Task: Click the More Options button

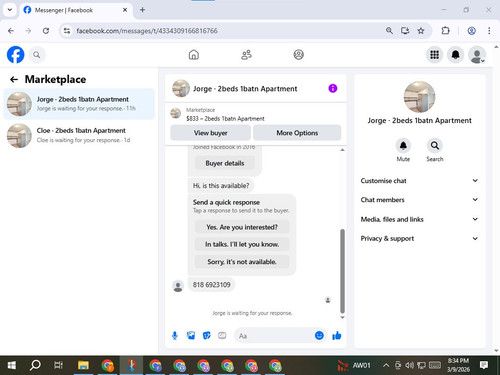Action: (297, 133)
